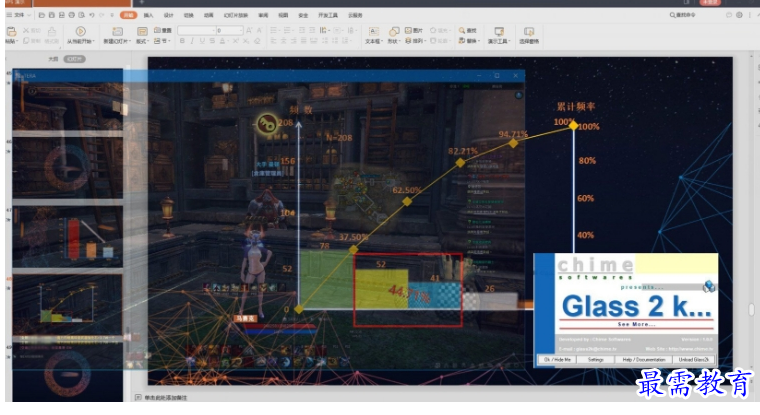
Task: Switch to the 开始 ribbon tab
Action: click(128, 15)
